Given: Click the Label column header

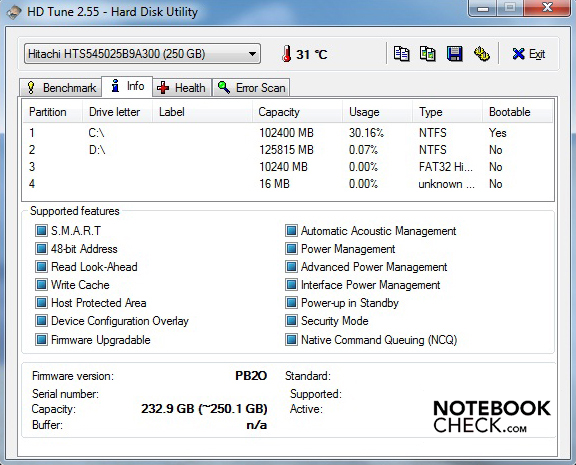Looking at the screenshot, I should (202, 112).
